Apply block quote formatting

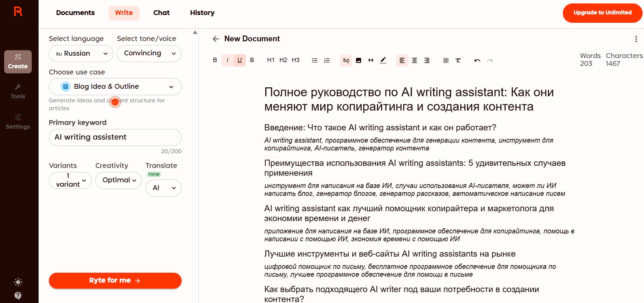[370, 60]
